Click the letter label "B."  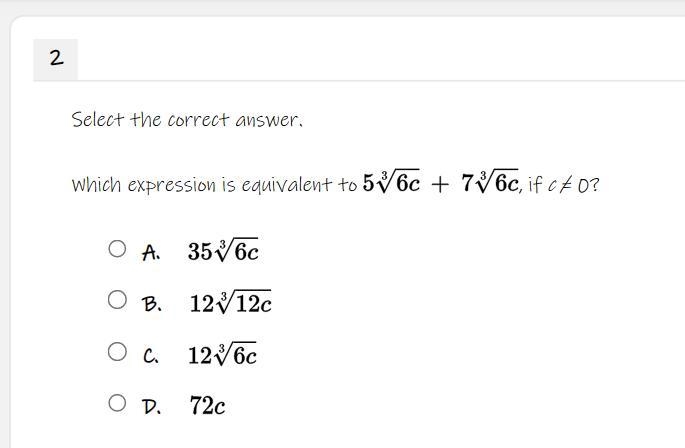click(x=152, y=304)
